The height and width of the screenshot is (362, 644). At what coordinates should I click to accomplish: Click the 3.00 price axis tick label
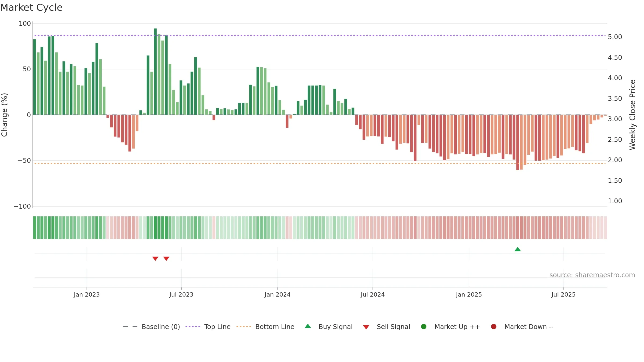[x=615, y=119]
